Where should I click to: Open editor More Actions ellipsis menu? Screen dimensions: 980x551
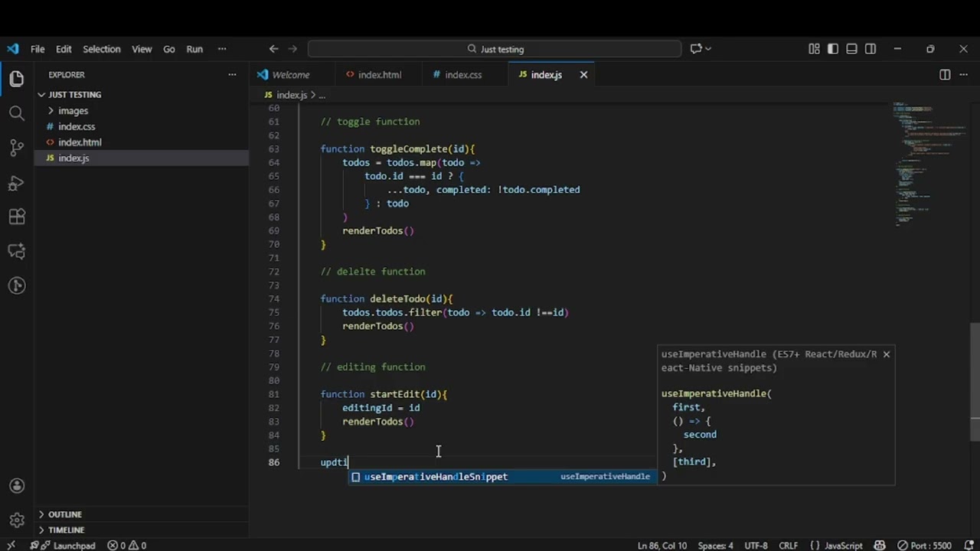click(964, 74)
